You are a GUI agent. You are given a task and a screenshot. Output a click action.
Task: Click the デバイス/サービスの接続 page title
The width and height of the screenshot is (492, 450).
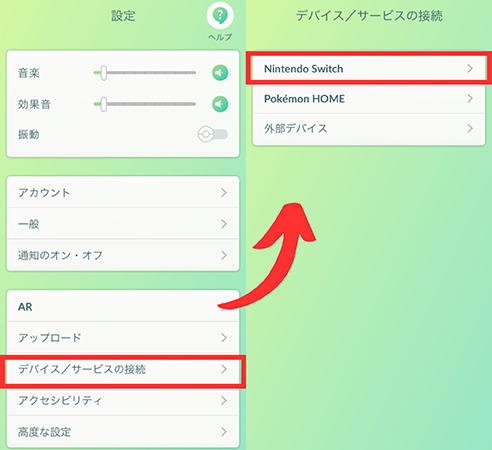[x=369, y=16]
